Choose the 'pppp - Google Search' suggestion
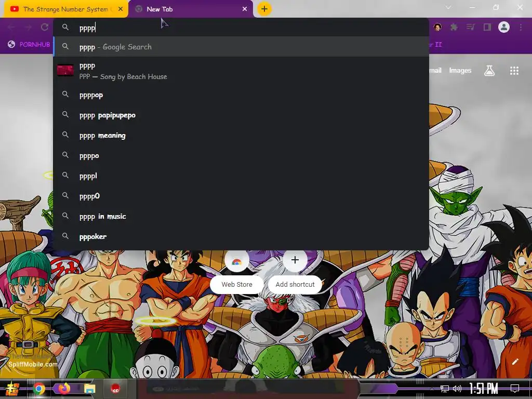The height and width of the screenshot is (399, 532). pyautogui.click(x=241, y=47)
